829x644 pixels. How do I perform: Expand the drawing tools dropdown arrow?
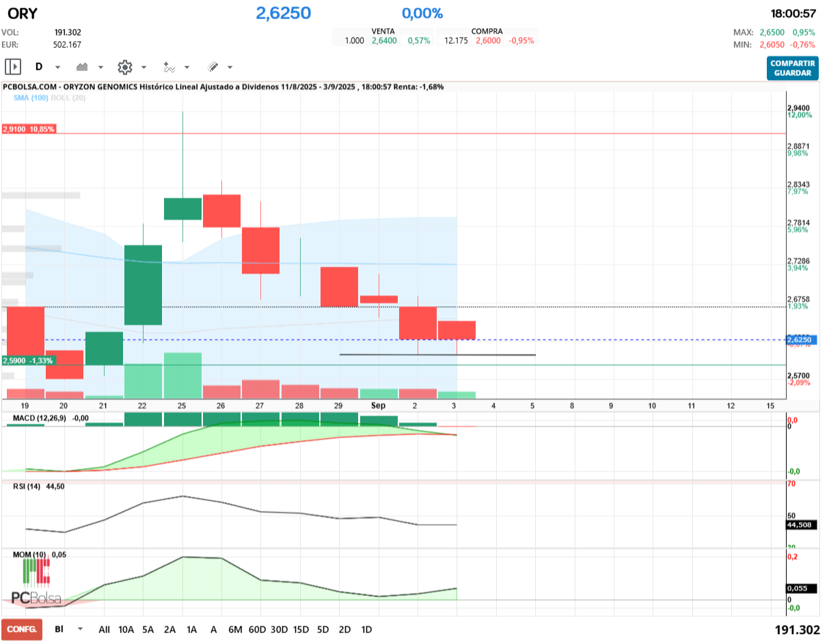(x=230, y=68)
